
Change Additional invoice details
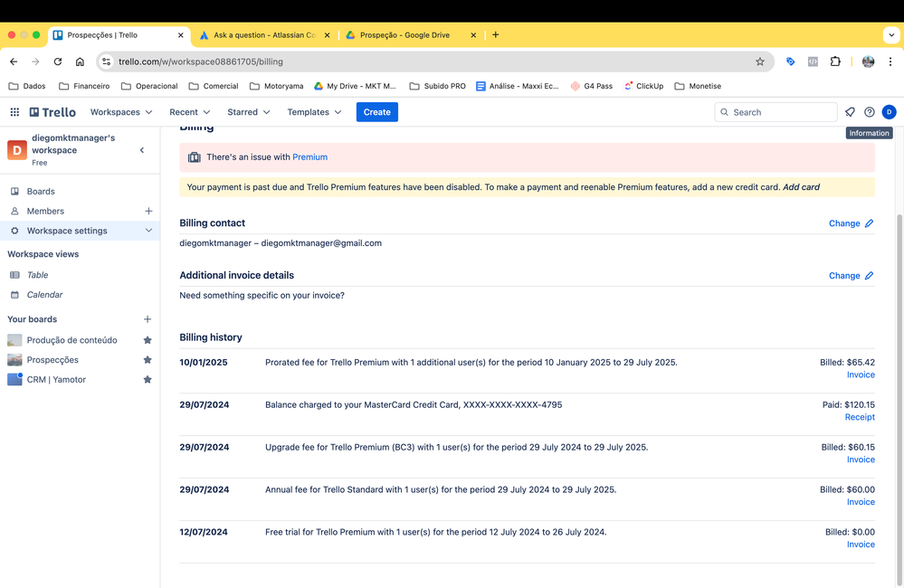click(x=851, y=276)
